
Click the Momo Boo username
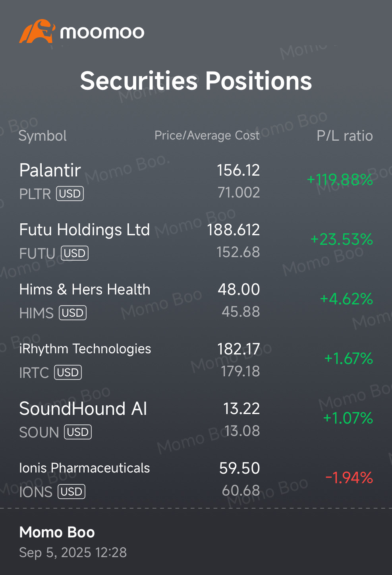coord(57,532)
